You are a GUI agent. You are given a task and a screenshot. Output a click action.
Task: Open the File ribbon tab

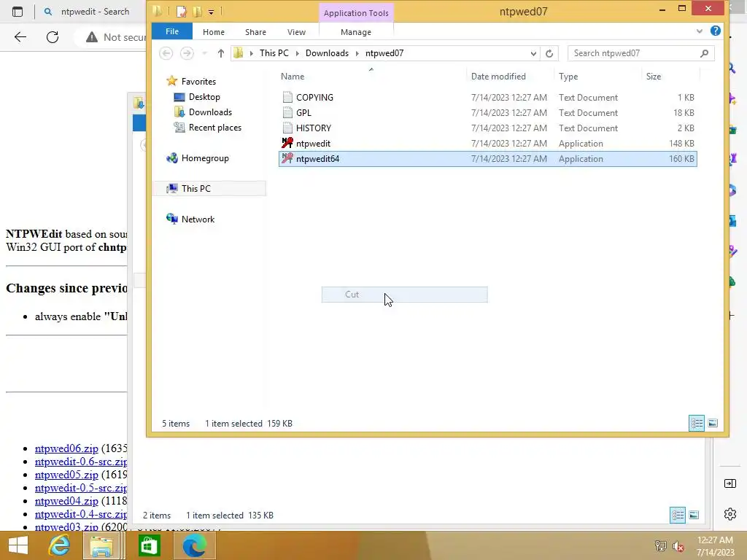pos(172,31)
